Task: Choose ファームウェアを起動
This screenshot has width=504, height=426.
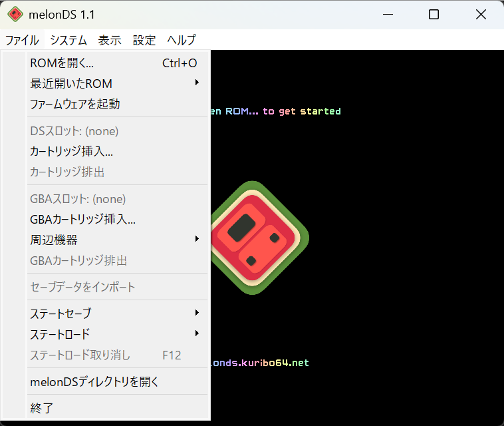Action: point(75,104)
